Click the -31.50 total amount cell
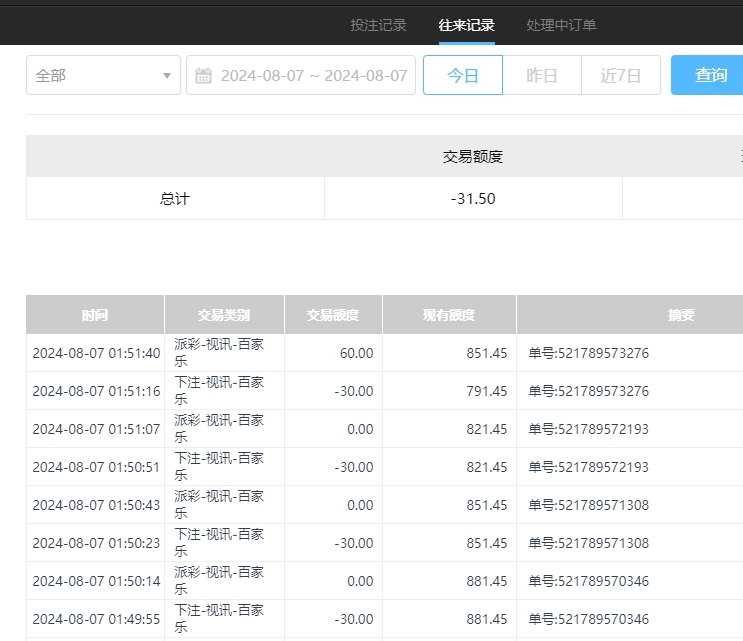Viewport: 743px width, 641px height. point(473,198)
